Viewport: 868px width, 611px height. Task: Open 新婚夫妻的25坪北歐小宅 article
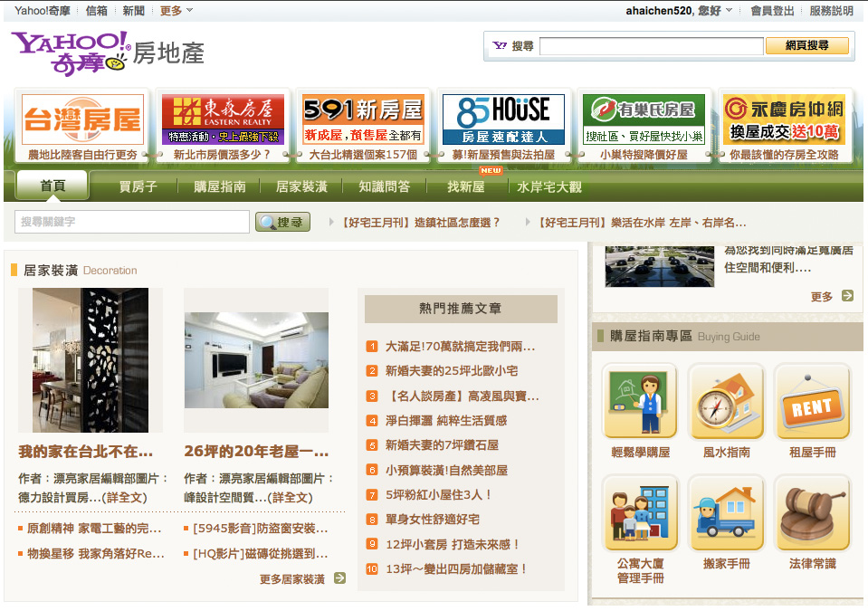pos(452,371)
